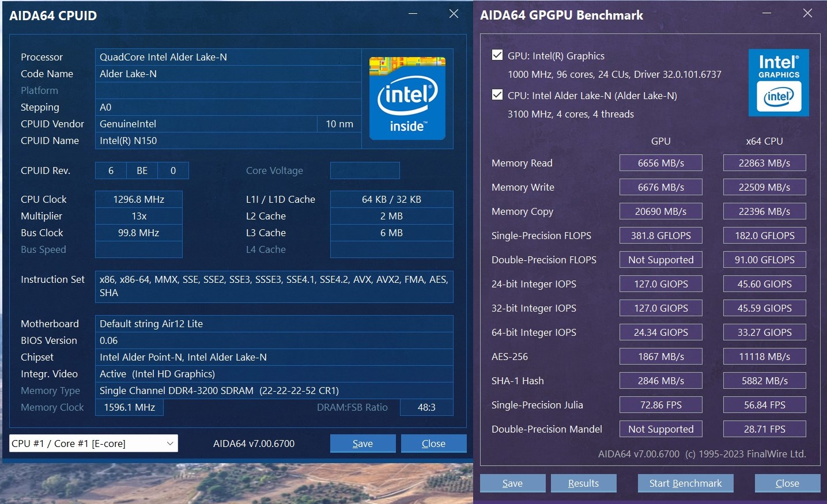Click the CPUID Name value Intel(R) N150
This screenshot has height=504, width=827.
coord(228,141)
